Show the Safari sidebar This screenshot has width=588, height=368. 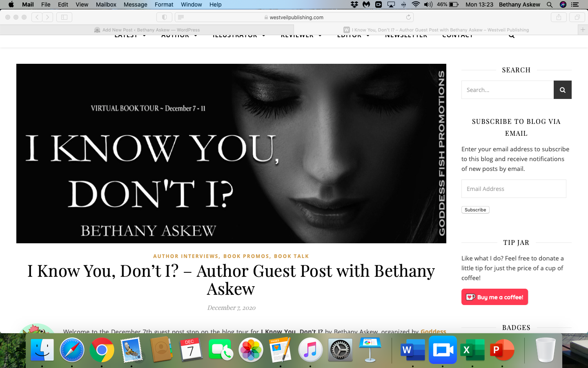click(64, 17)
